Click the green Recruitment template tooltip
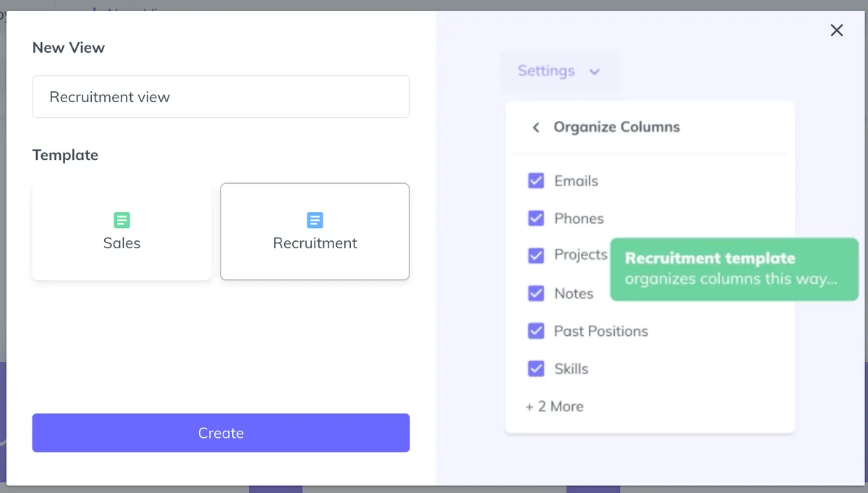The height and width of the screenshot is (493, 868). (x=733, y=269)
